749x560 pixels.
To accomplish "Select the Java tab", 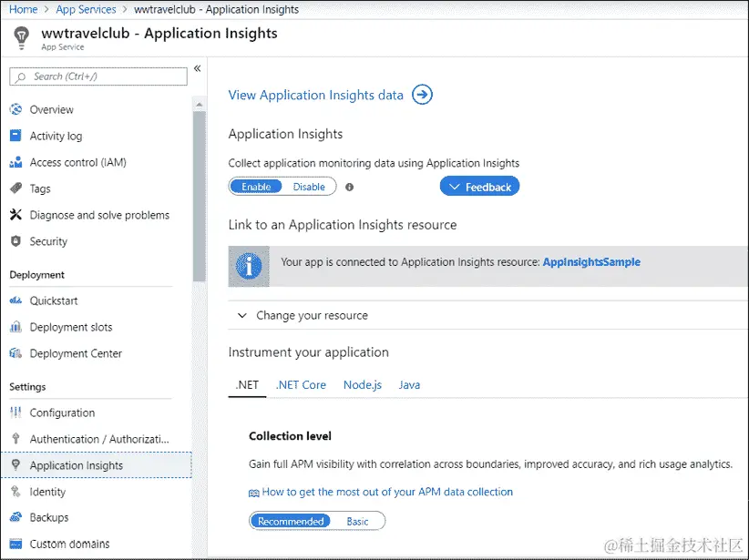I will pos(409,385).
